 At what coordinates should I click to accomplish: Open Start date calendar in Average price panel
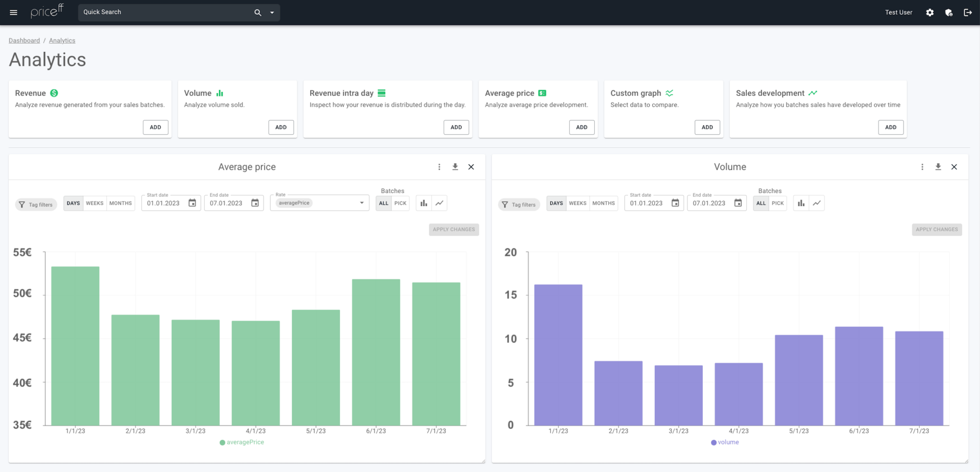point(192,203)
